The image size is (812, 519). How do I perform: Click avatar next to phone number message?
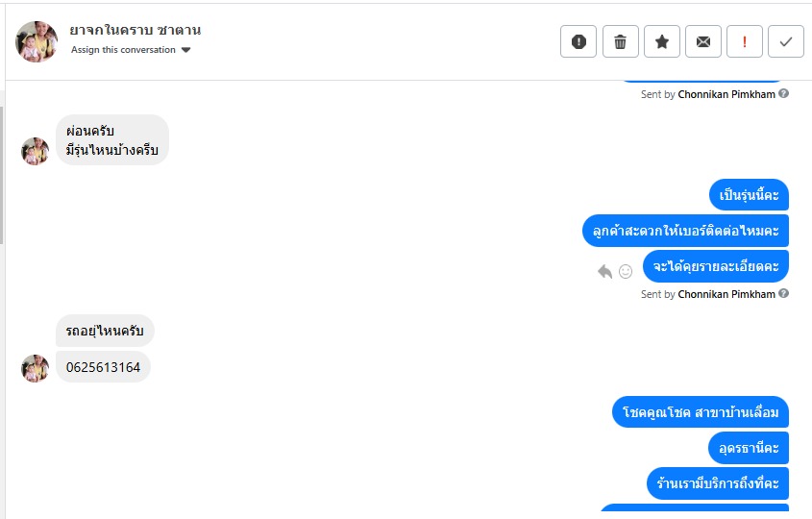(x=36, y=368)
